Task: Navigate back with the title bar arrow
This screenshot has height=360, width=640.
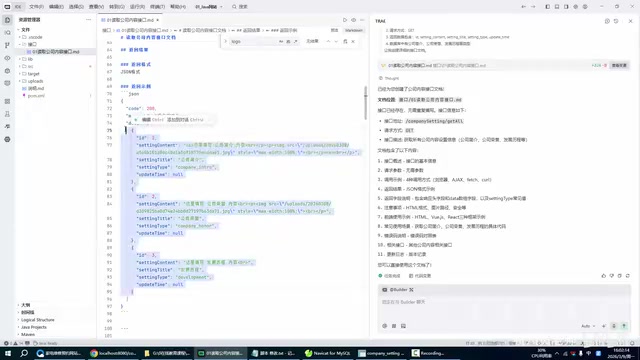Action: [x=523, y=7]
